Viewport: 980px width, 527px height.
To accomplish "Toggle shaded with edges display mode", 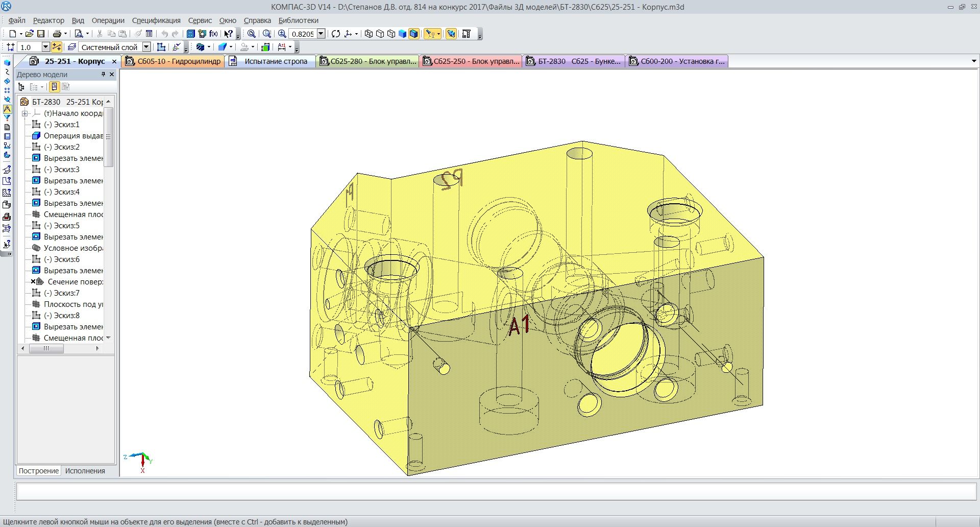I will click(414, 34).
